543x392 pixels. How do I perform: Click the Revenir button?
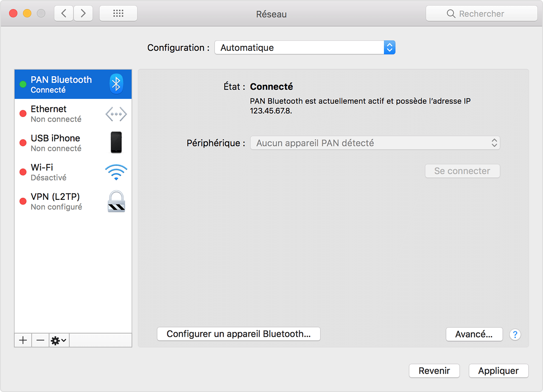(x=434, y=371)
